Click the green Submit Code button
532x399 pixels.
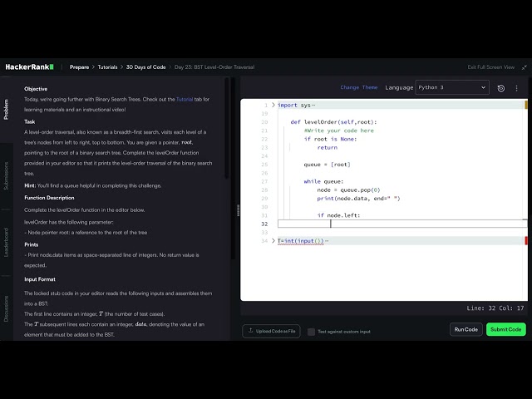click(506, 329)
